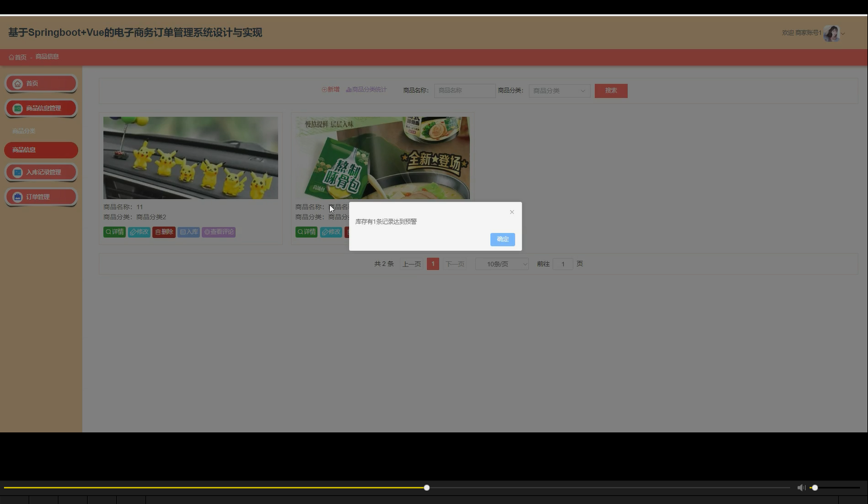Click the 入库记录管理 sidebar icon
868x504 pixels.
tap(18, 172)
